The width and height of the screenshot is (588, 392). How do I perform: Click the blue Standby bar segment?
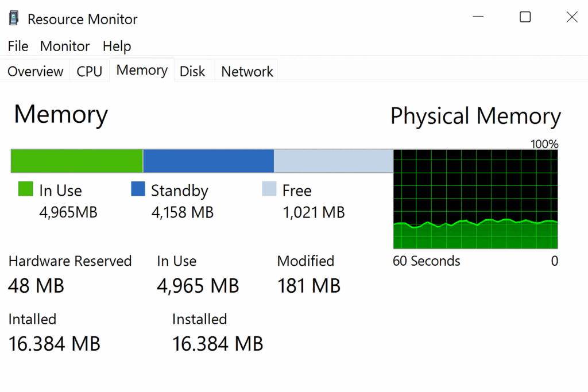point(208,161)
